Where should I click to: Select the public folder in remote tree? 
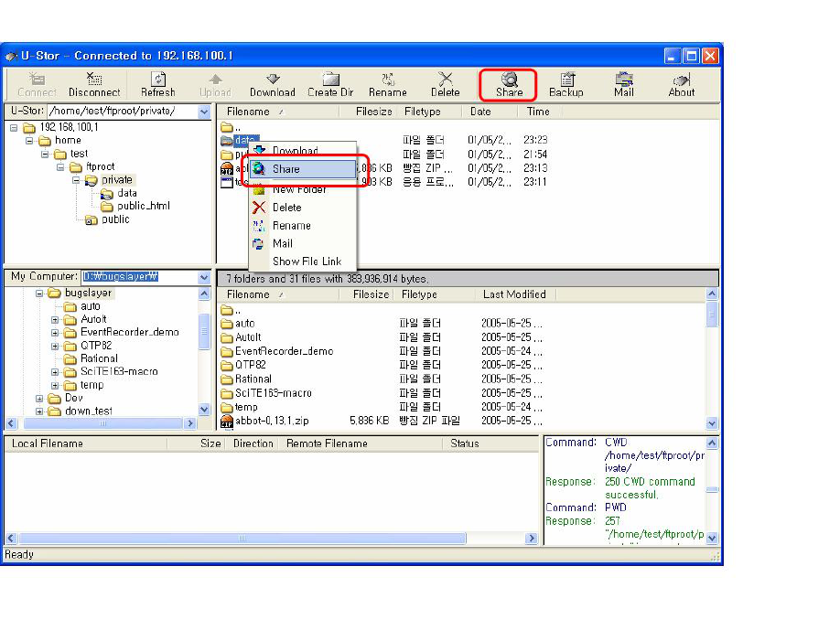click(x=115, y=219)
